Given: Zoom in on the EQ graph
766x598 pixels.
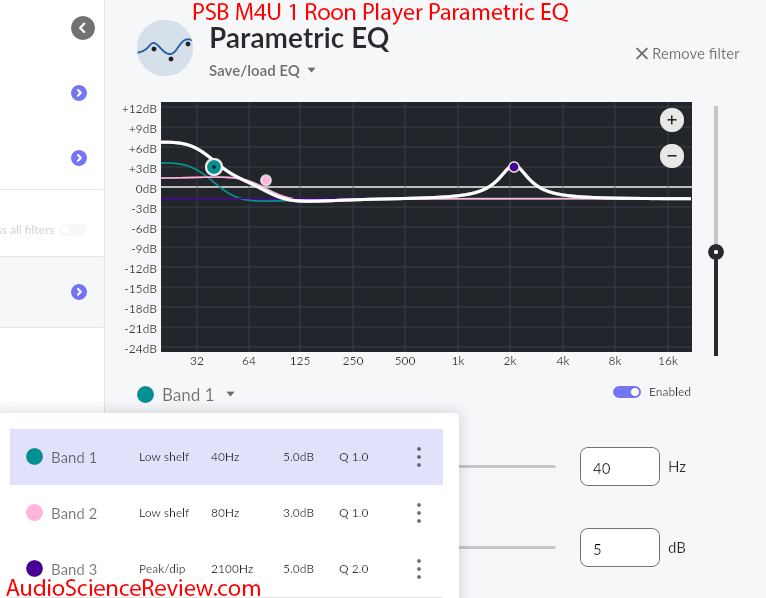Looking at the screenshot, I should click(672, 120).
